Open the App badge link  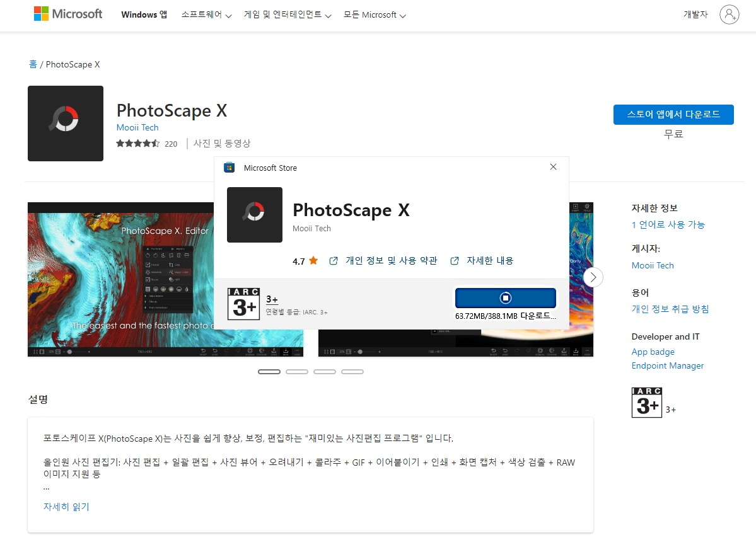[653, 352]
